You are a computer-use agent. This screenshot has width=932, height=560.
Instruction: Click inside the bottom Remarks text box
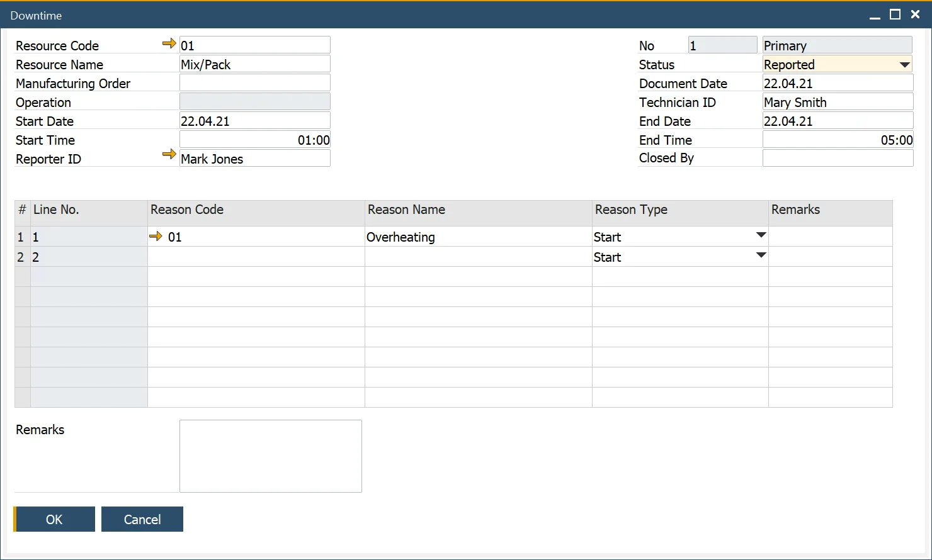tap(270, 456)
